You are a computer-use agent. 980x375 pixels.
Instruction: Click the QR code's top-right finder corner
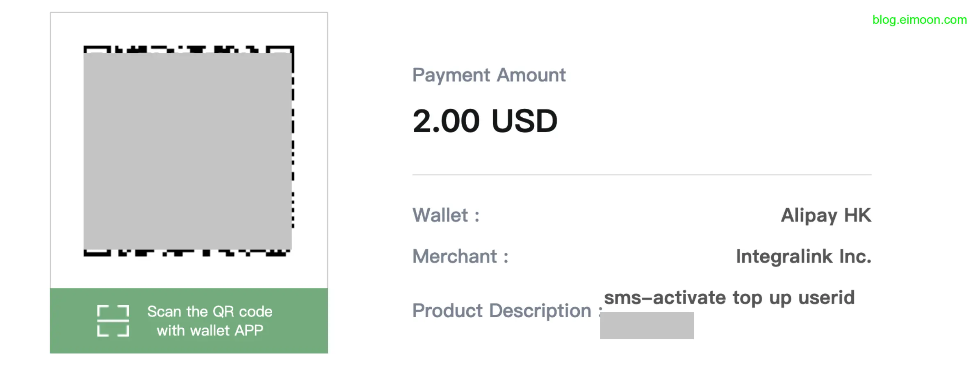[280, 49]
